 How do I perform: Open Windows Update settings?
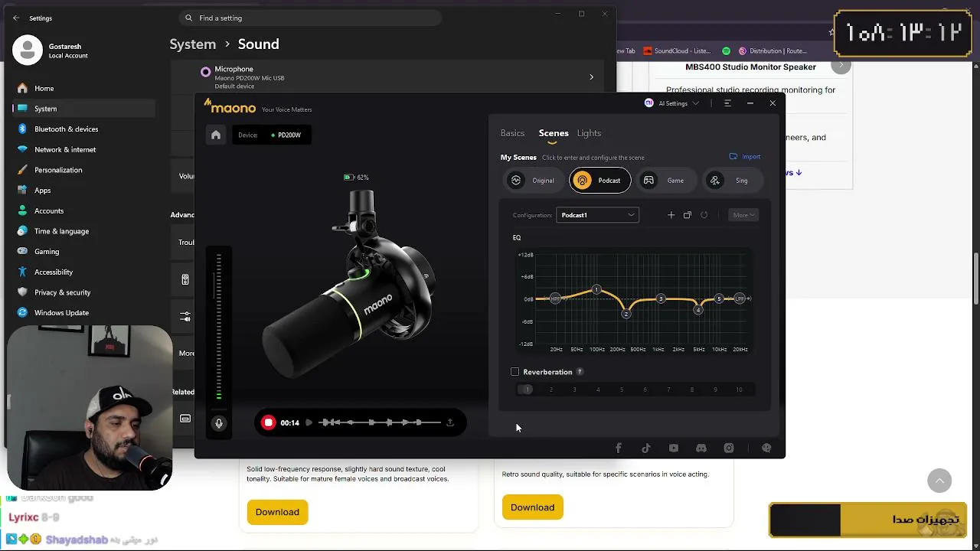(84, 312)
